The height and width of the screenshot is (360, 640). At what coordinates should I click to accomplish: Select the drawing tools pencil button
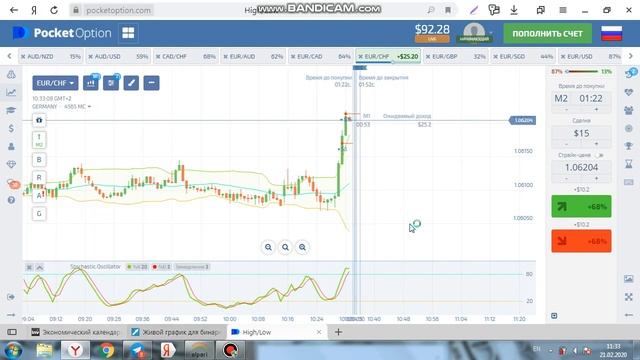(131, 83)
